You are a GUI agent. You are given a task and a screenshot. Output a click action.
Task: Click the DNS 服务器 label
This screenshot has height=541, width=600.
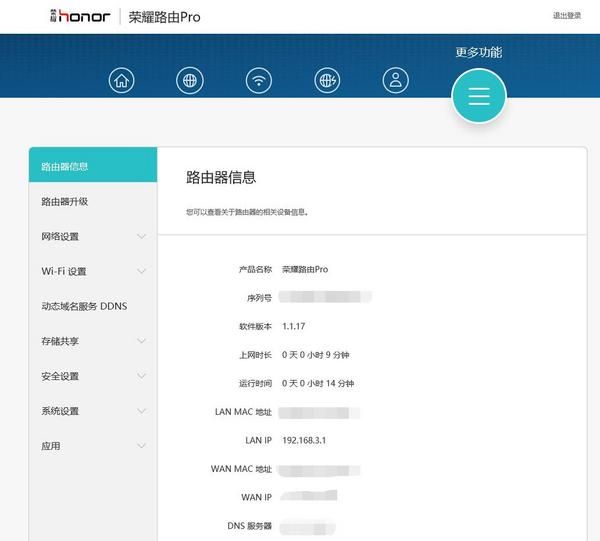[x=249, y=526]
